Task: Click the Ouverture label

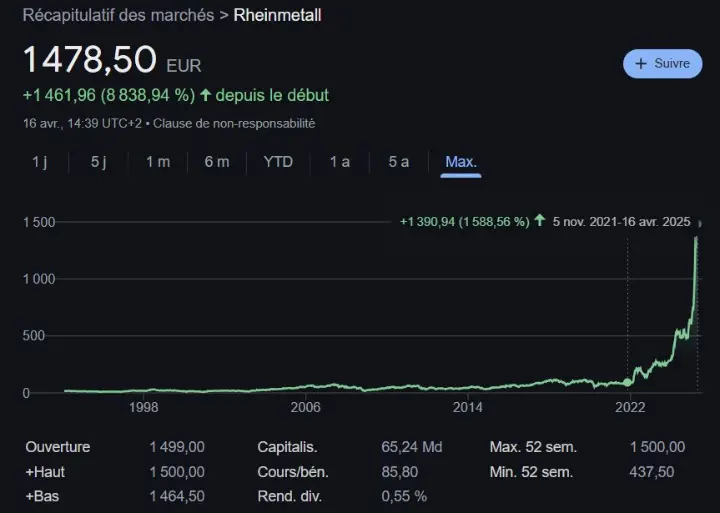Action: tap(58, 447)
